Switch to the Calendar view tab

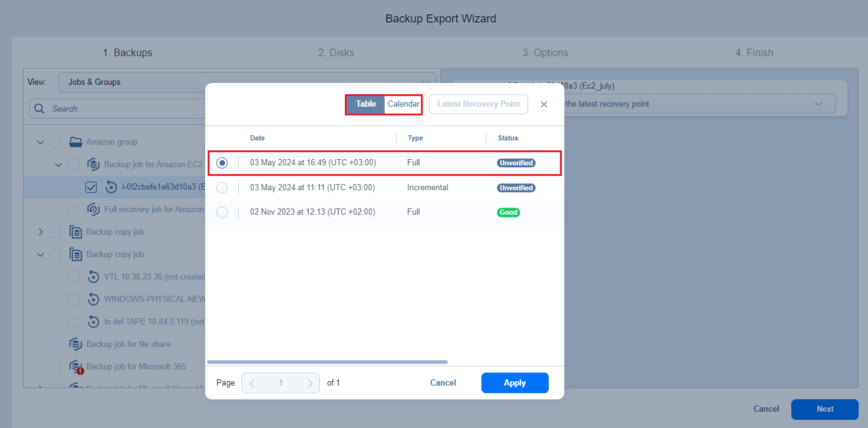(403, 104)
